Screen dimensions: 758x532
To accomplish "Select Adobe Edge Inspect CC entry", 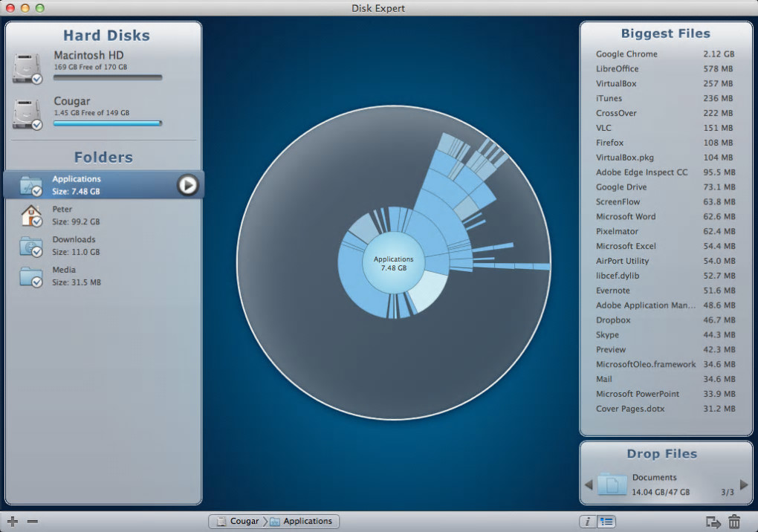I will pos(665,172).
